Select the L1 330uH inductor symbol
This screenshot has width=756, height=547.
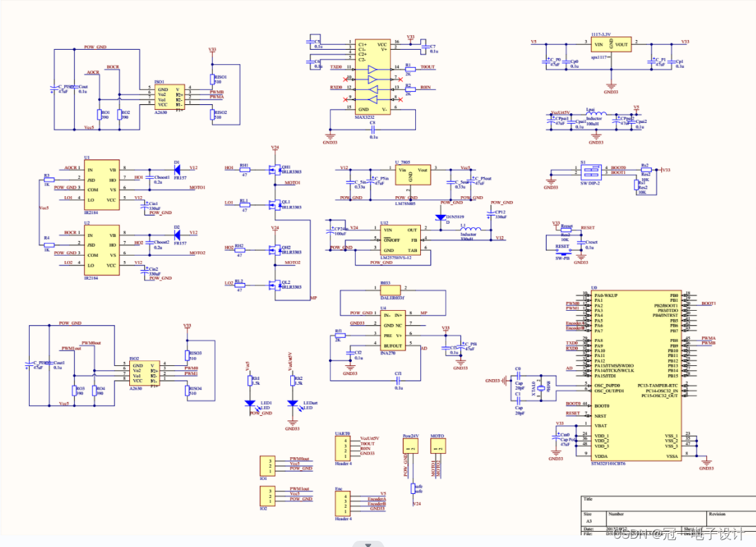coord(471,229)
